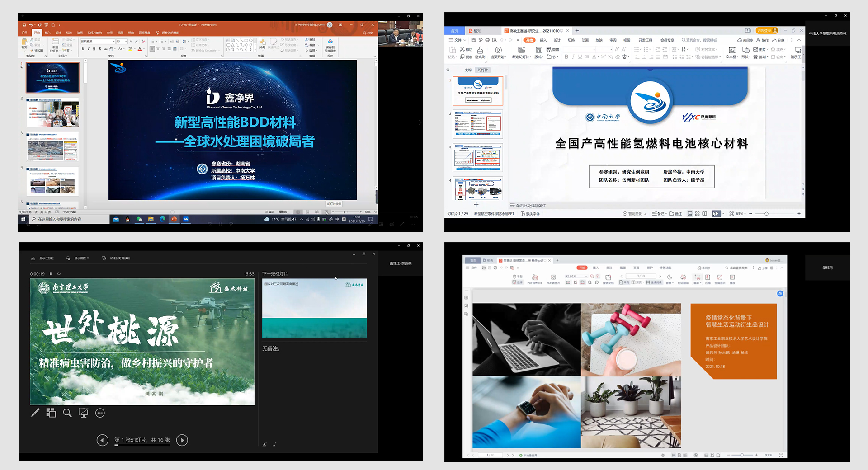Click the black-out screen icon in Presenter View
Screen dimensions: 868x470
coord(84,413)
